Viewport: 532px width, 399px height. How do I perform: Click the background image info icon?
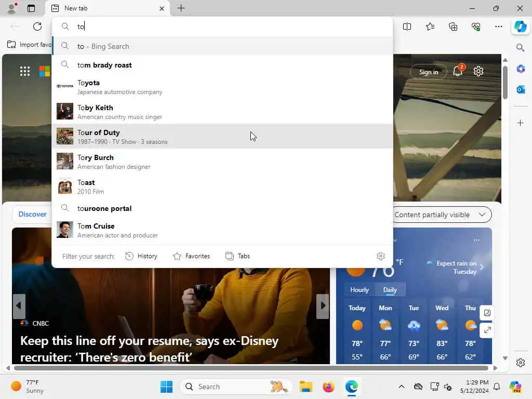487,313
